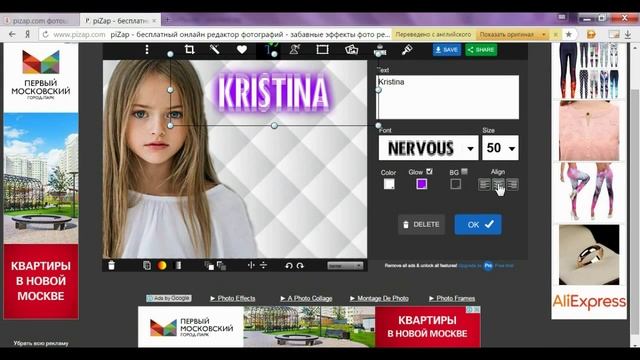Bring the layer to front
Screen dimensions: 640x360
pyautogui.click(x=209, y=266)
